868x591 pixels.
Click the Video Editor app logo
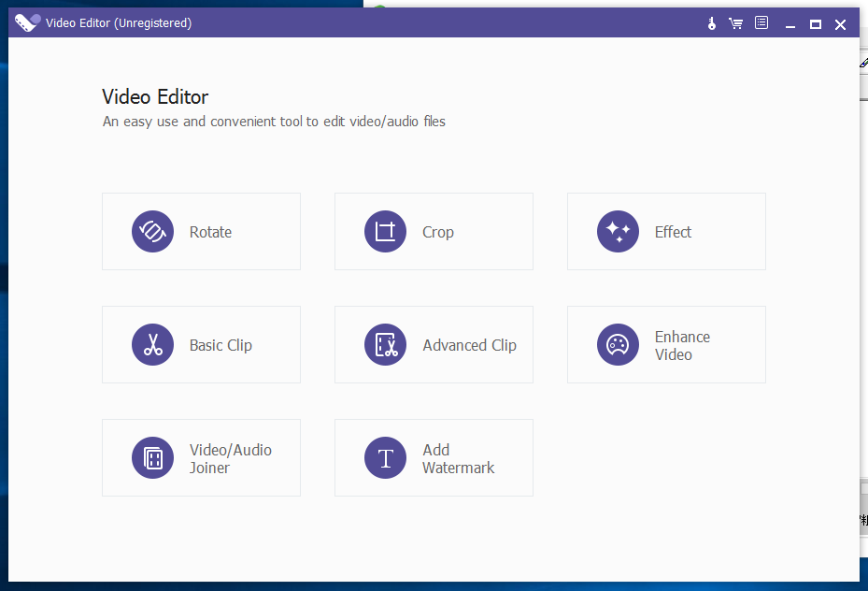[x=28, y=22]
